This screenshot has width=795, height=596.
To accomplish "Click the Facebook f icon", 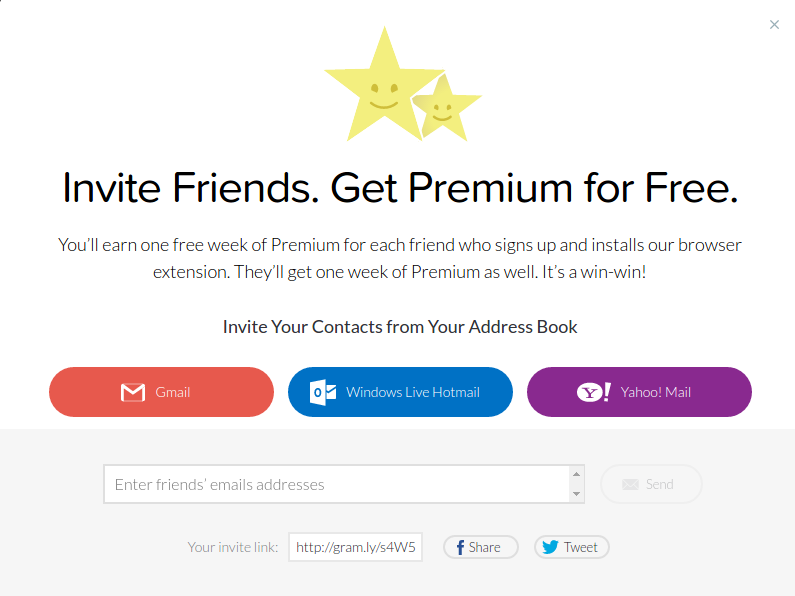I will point(460,548).
